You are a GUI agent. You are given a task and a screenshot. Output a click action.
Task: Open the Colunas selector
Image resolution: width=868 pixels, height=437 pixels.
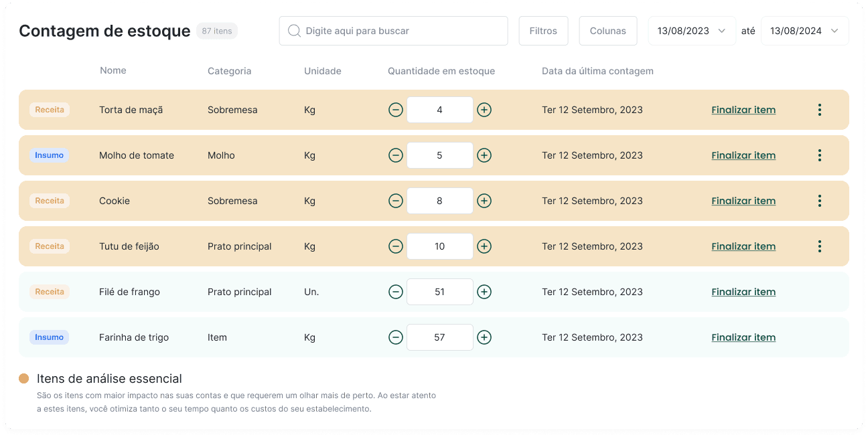point(607,31)
